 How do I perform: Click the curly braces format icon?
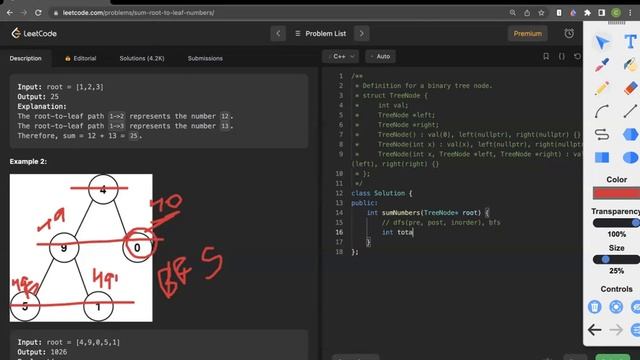click(562, 56)
